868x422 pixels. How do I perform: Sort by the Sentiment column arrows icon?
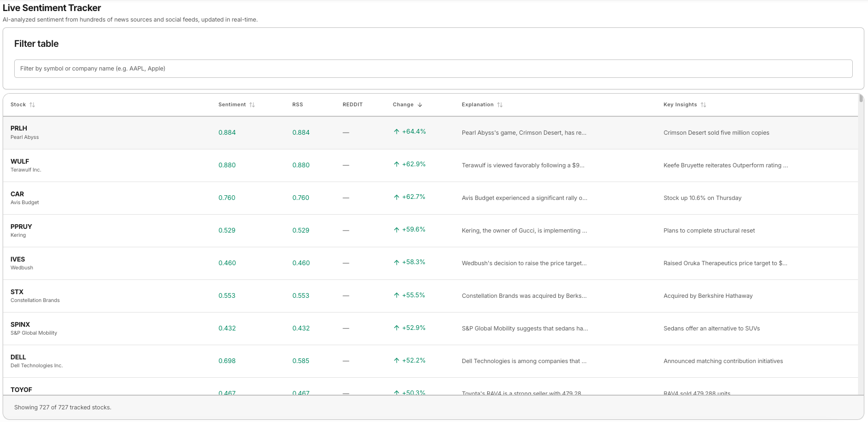pos(252,105)
